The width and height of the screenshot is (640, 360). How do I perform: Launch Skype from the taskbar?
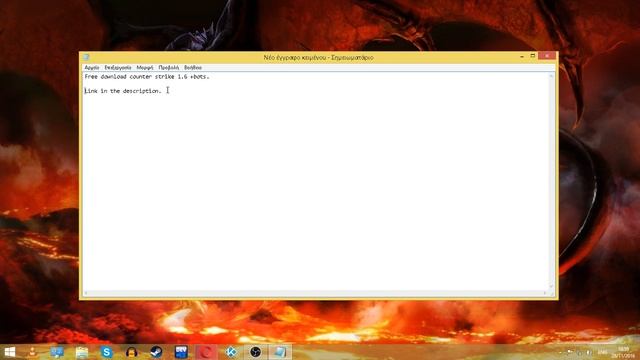click(107, 352)
